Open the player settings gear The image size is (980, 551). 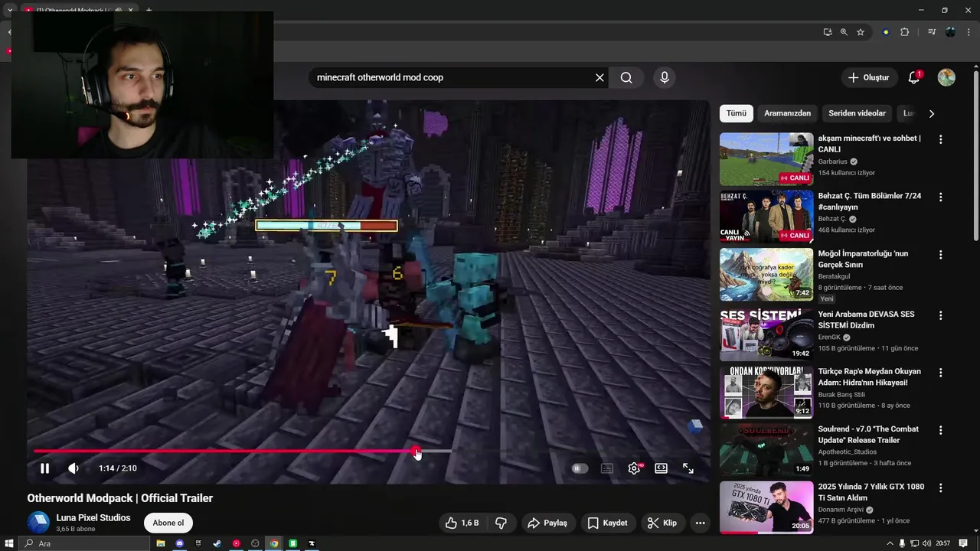[634, 468]
